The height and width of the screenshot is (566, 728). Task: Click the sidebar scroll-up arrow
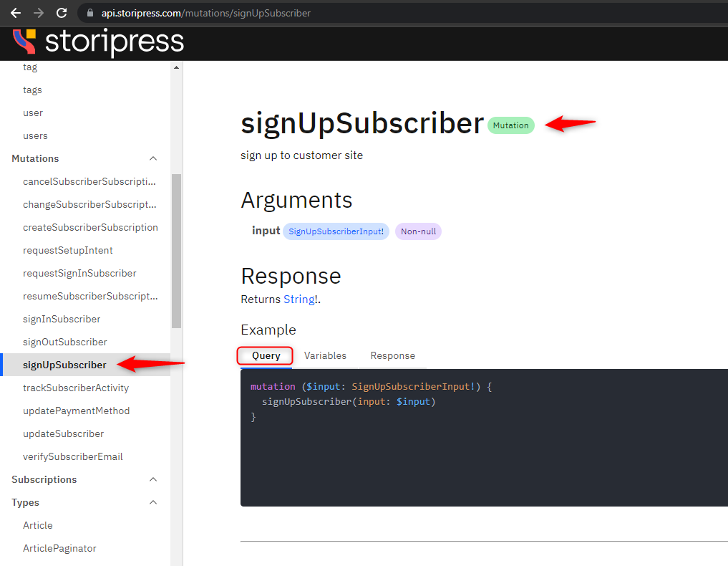point(176,68)
